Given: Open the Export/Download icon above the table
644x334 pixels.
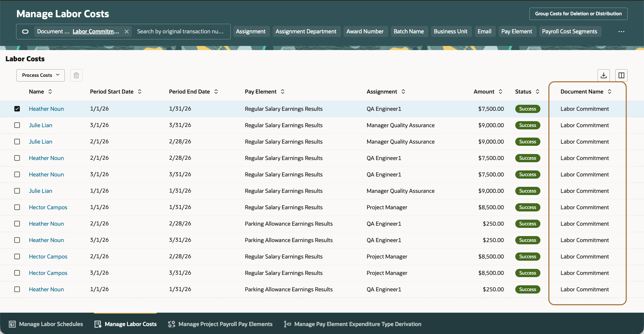Looking at the screenshot, I should 604,75.
